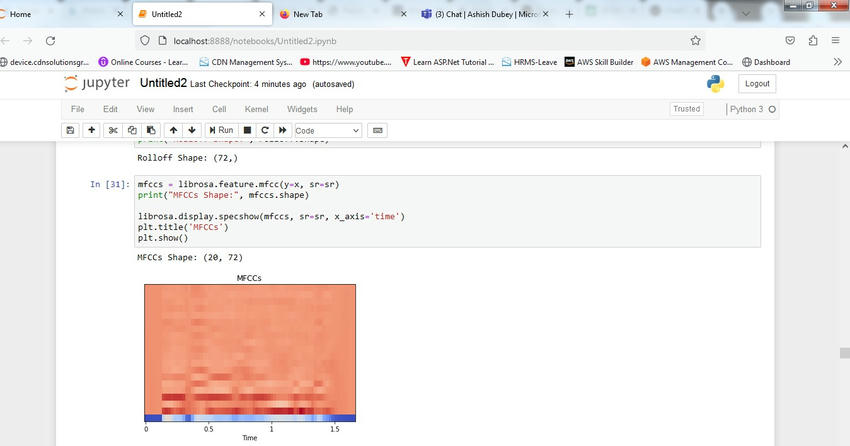The height and width of the screenshot is (446, 850).
Task: Close the New Tab browser tab
Action: point(403,14)
